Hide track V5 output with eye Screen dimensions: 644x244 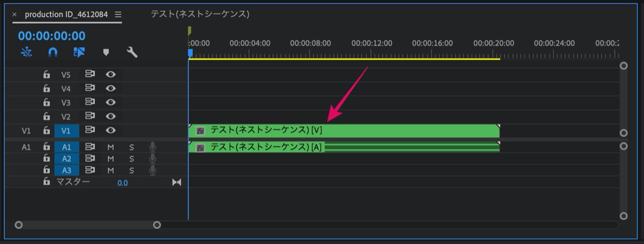[111, 75]
